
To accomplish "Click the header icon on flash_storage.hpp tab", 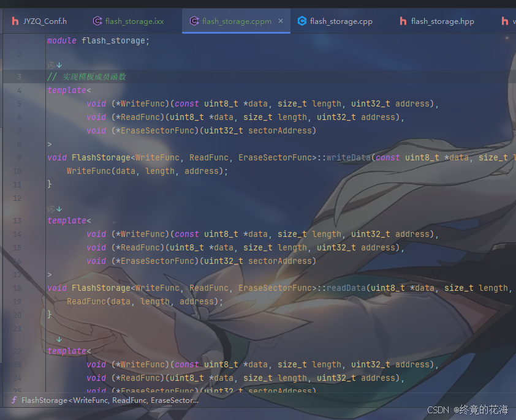I will click(403, 21).
